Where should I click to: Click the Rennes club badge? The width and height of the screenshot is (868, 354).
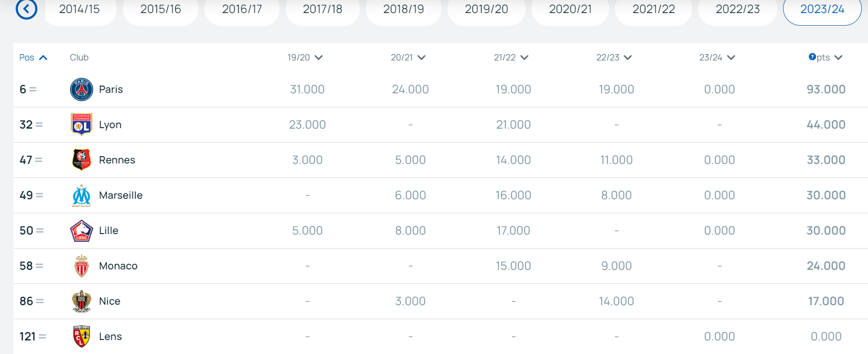pyautogui.click(x=82, y=160)
